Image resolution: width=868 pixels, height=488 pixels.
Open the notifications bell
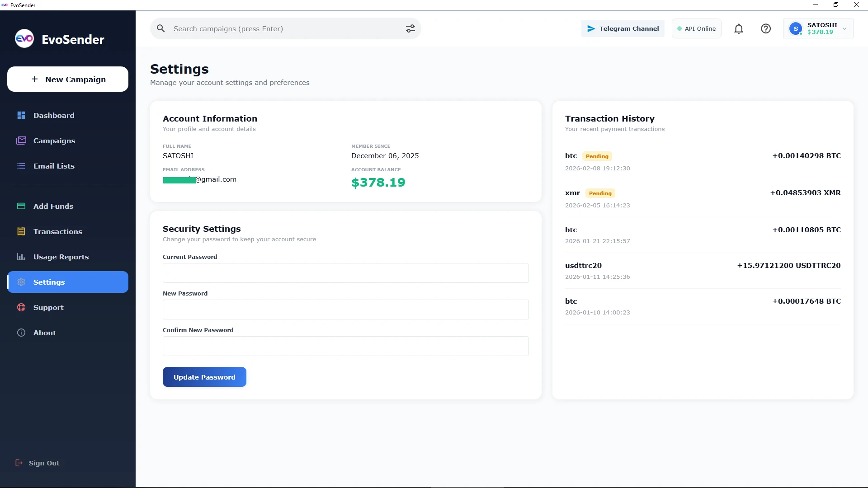tap(739, 28)
